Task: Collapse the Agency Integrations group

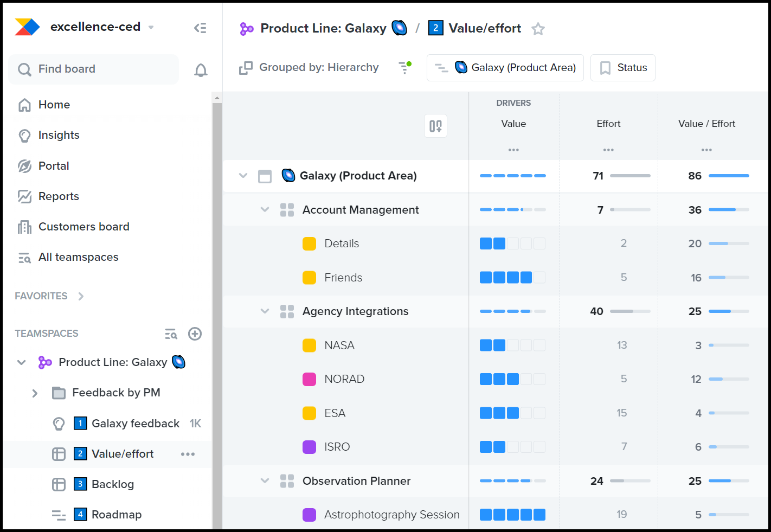Action: click(265, 311)
